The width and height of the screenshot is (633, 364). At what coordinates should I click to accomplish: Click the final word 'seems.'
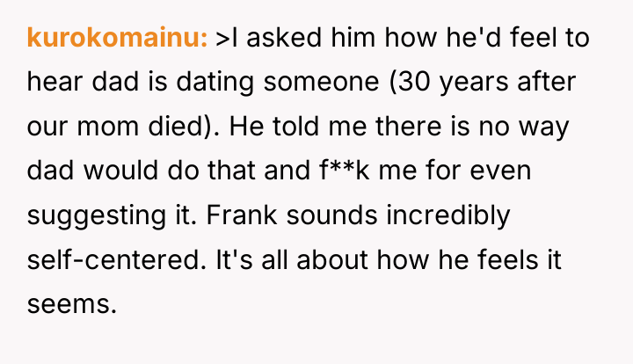(72, 304)
